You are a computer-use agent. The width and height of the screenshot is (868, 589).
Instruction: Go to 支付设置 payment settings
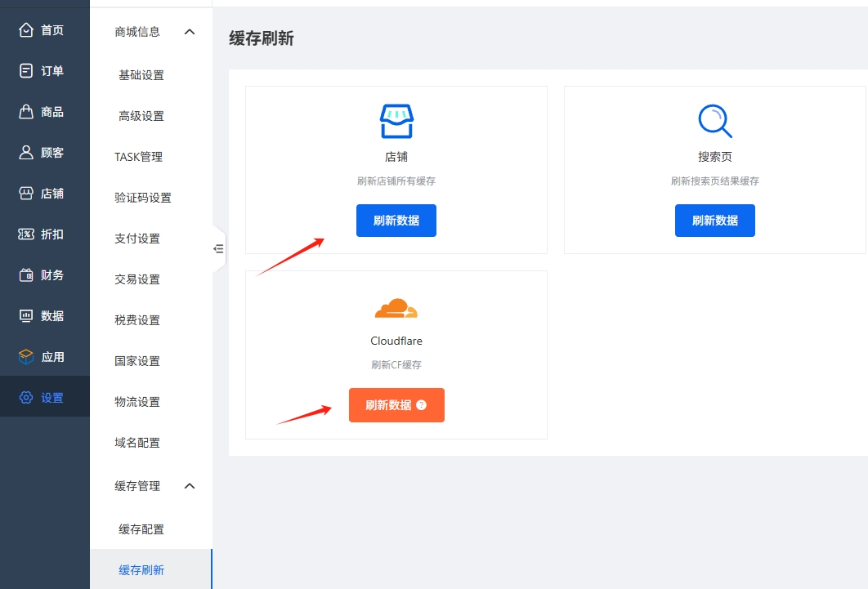pos(137,239)
